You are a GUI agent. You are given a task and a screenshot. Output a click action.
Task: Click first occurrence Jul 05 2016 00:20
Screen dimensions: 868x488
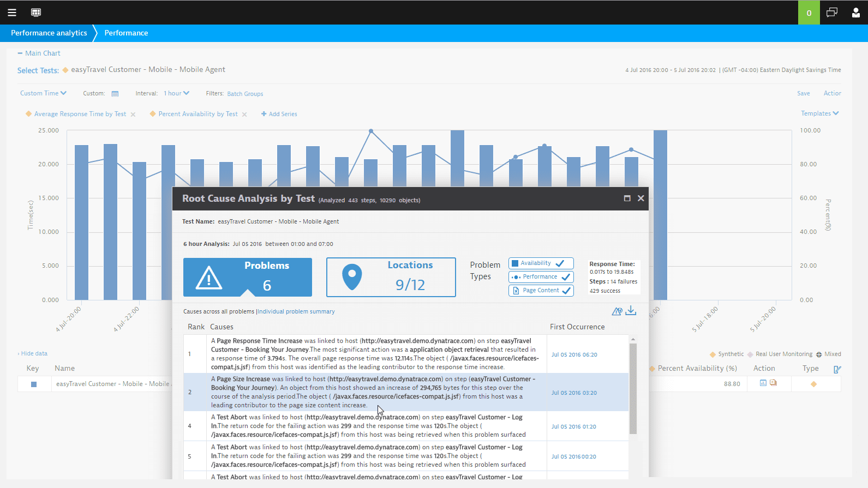[573, 457]
